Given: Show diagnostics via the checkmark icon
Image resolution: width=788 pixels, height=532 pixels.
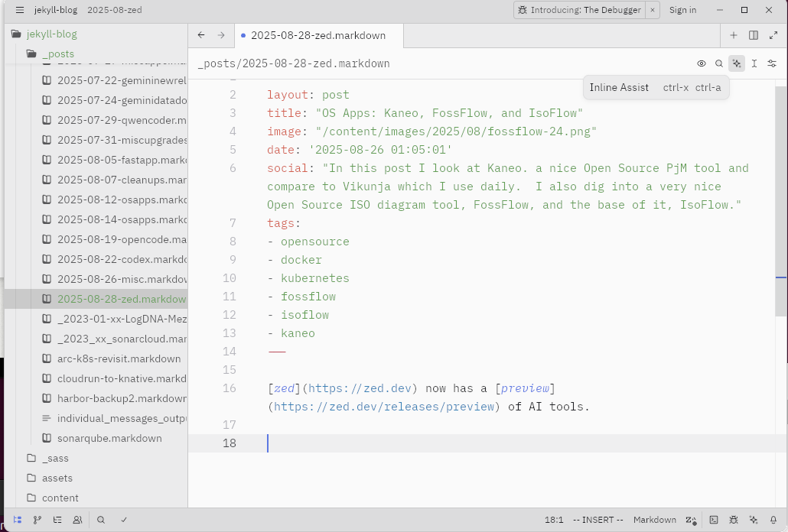Looking at the screenshot, I should pos(124,520).
